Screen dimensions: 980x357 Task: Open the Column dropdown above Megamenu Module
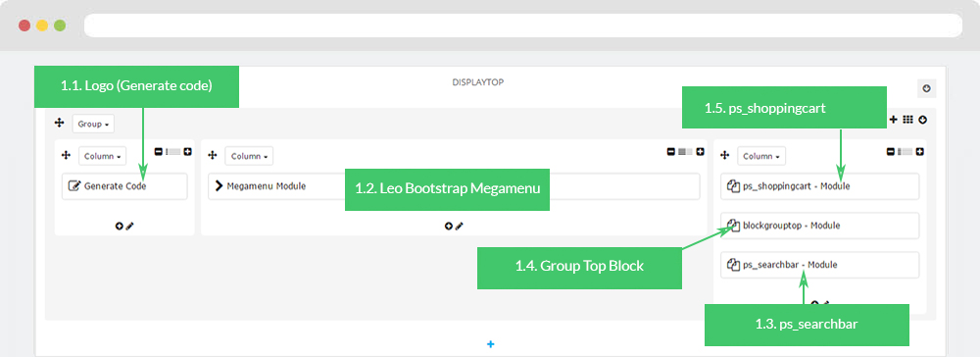click(x=249, y=156)
